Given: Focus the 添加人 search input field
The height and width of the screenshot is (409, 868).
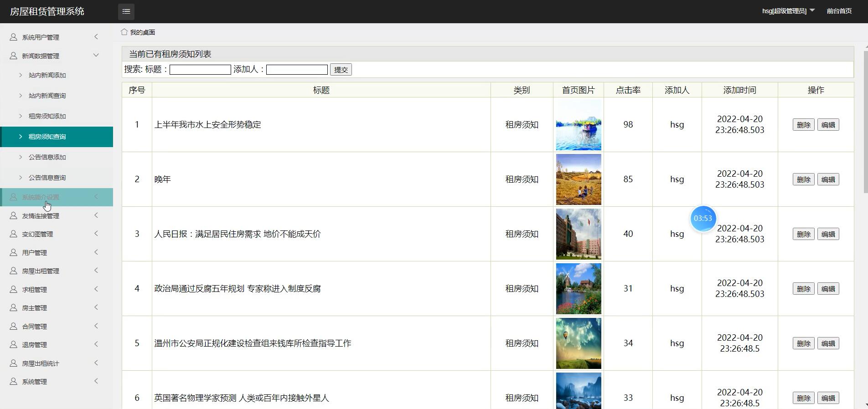Looking at the screenshot, I should (x=297, y=70).
